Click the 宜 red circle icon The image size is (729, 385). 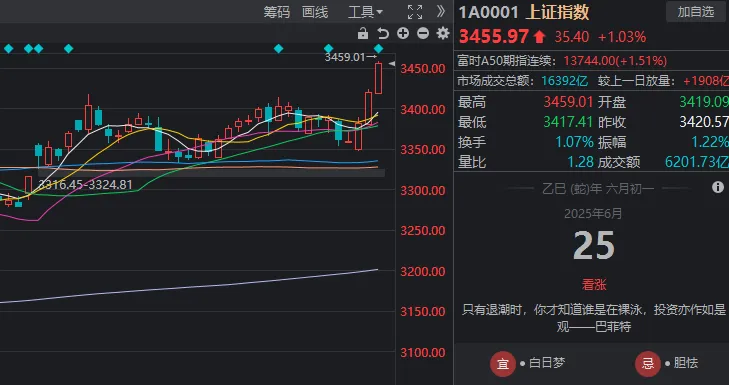click(x=503, y=363)
